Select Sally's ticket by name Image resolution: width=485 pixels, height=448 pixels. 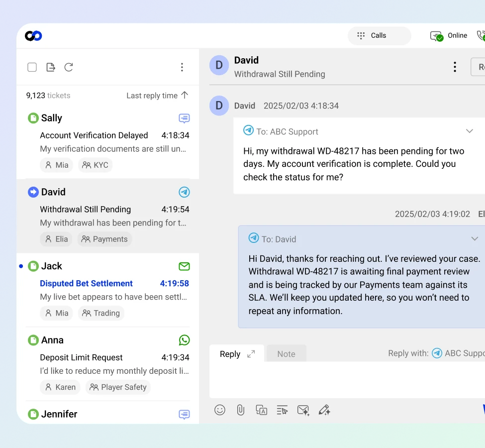click(52, 118)
